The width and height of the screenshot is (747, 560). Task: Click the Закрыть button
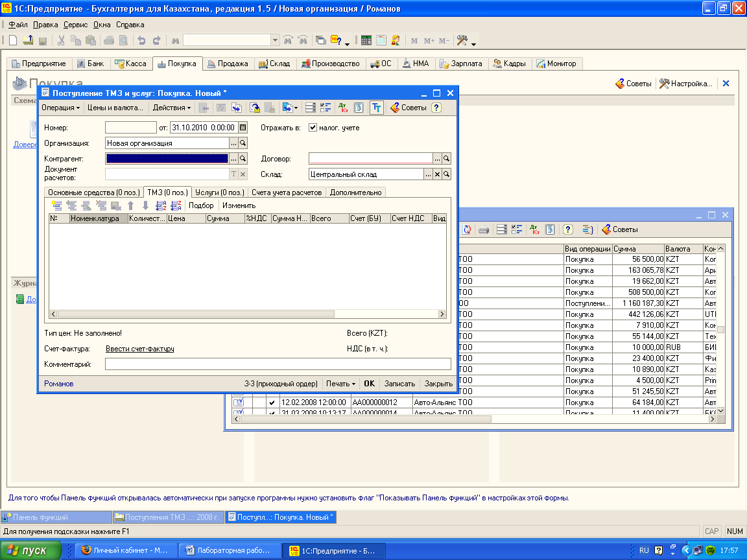click(x=439, y=384)
